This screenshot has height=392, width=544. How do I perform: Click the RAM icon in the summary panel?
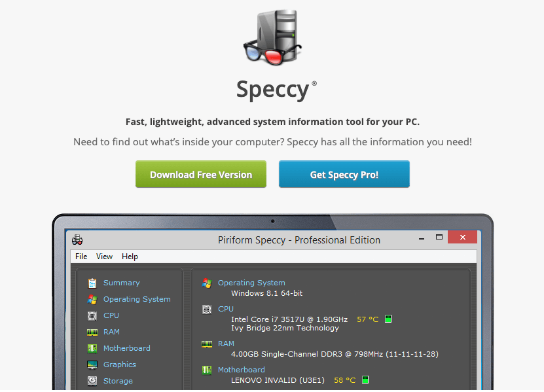tap(207, 344)
